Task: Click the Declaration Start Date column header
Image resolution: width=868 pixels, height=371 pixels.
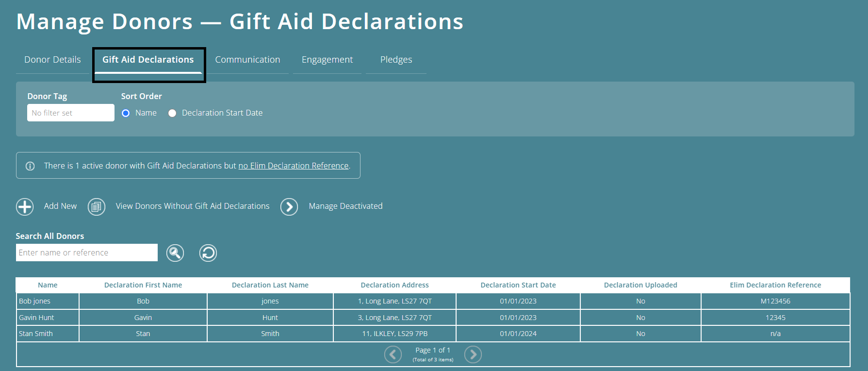Action: pos(518,285)
